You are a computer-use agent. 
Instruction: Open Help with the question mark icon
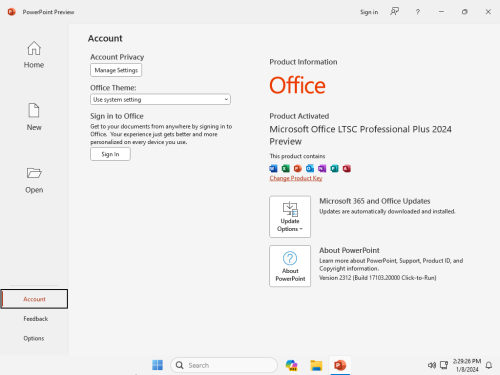click(x=418, y=12)
